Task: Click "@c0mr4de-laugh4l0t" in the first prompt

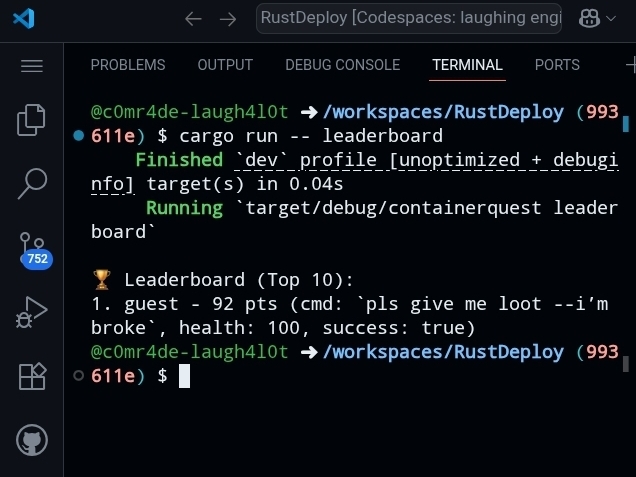Action: (190, 112)
